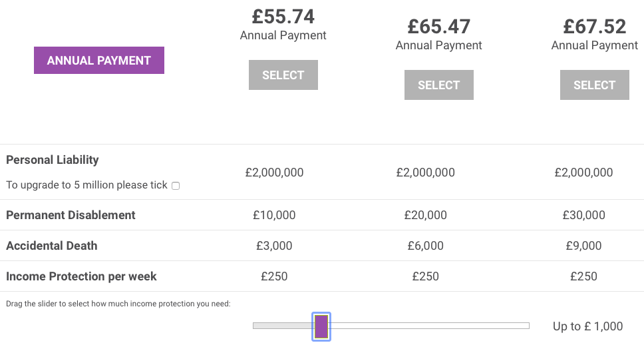Pick the £67.52 plan's SELECT button

pos(595,85)
